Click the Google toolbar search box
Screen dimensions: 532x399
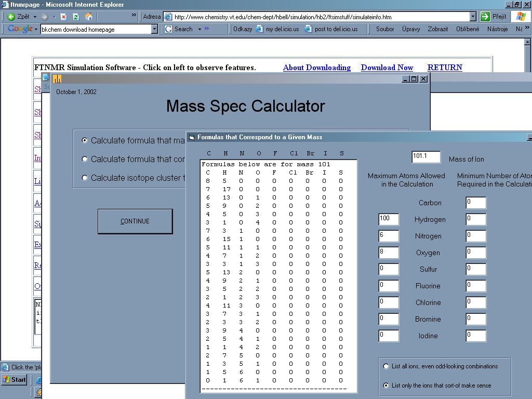coord(96,30)
